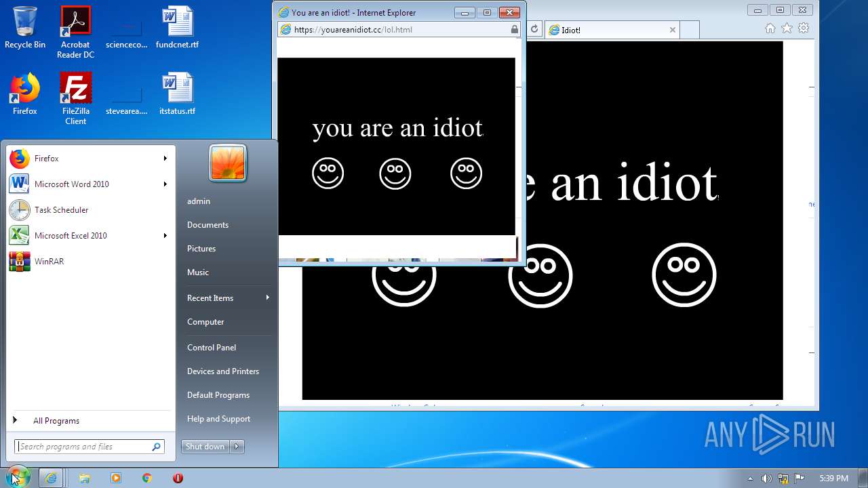Open Windows Media Player taskbar icon
Screen dimensions: 868x488
tap(116, 478)
